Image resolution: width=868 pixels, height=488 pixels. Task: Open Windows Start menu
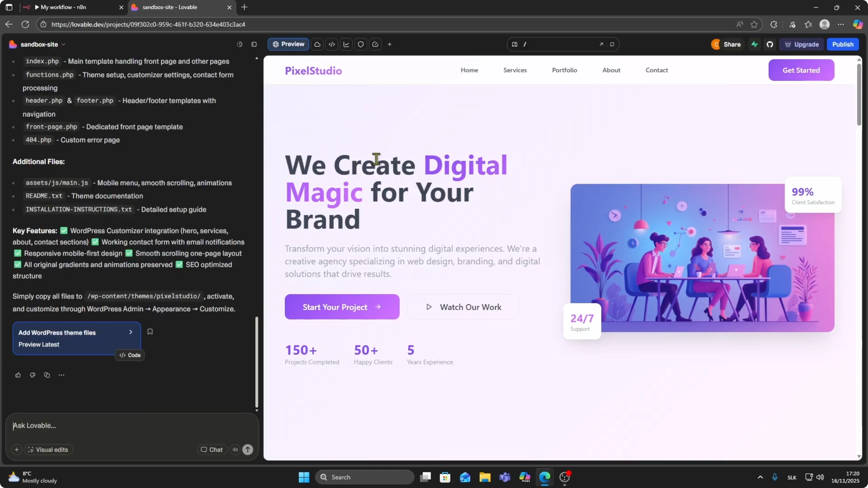click(x=304, y=477)
